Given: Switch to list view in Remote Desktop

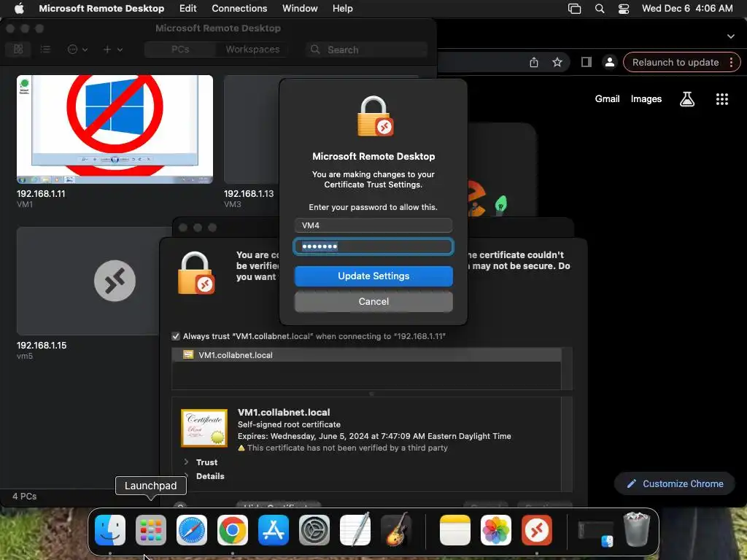Looking at the screenshot, I should (x=45, y=49).
